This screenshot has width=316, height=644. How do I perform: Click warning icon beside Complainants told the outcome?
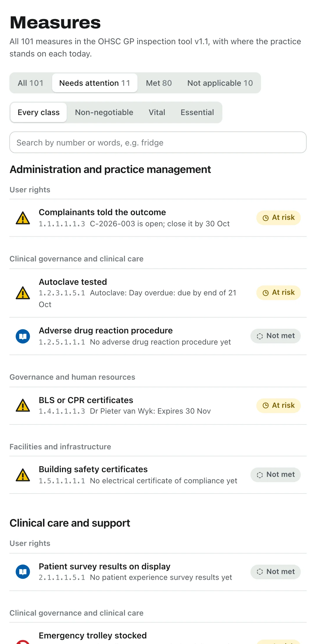[x=23, y=218]
